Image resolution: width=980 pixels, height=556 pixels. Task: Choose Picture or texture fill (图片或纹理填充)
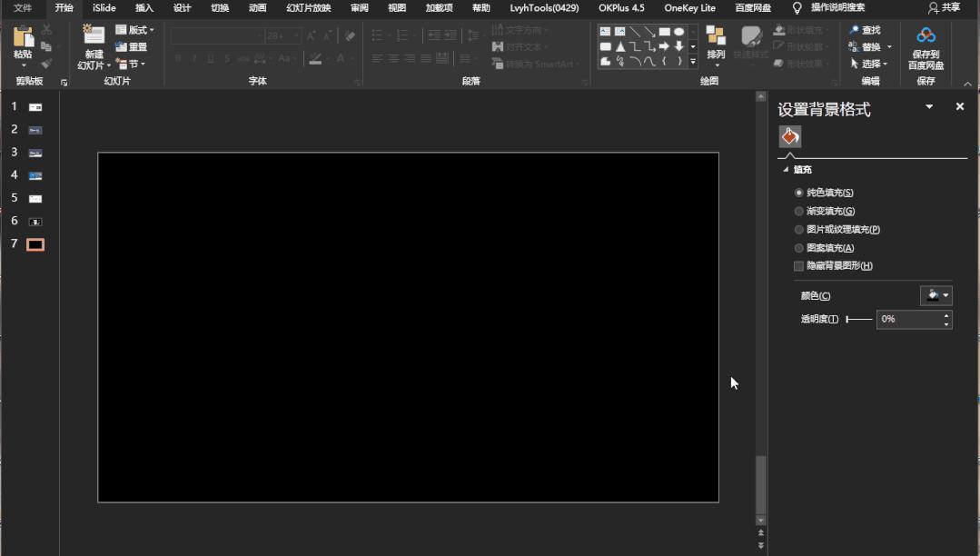(799, 230)
